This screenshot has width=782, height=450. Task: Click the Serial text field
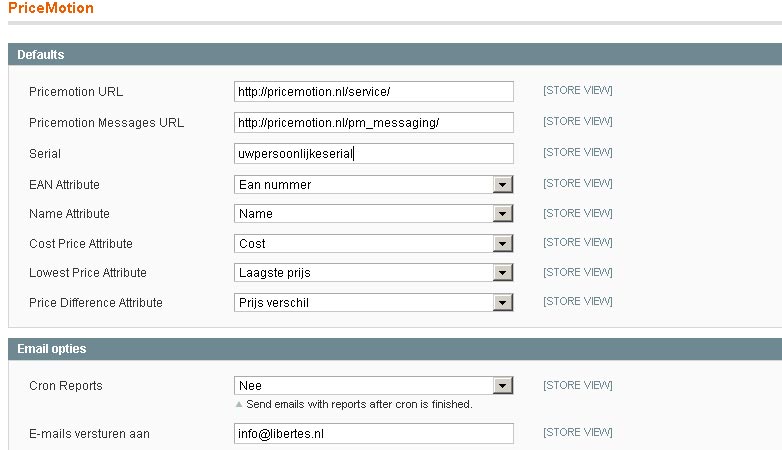click(x=374, y=154)
